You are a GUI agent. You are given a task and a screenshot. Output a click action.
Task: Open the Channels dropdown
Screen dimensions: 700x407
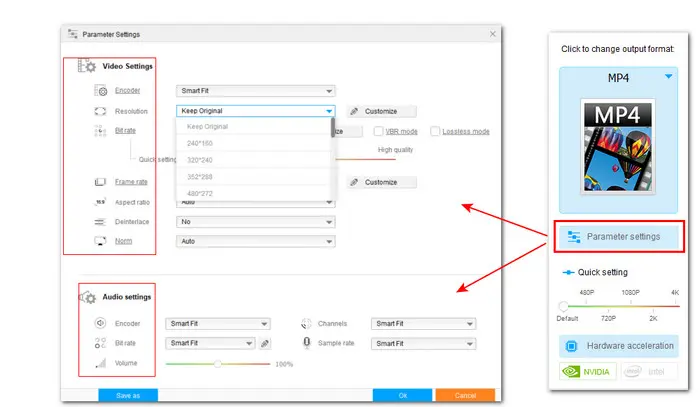(423, 324)
